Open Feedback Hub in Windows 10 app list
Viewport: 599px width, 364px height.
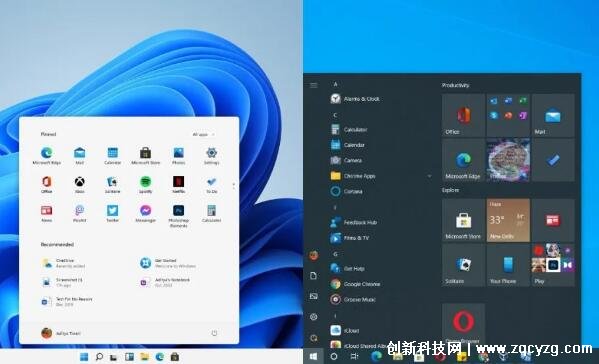(x=353, y=222)
